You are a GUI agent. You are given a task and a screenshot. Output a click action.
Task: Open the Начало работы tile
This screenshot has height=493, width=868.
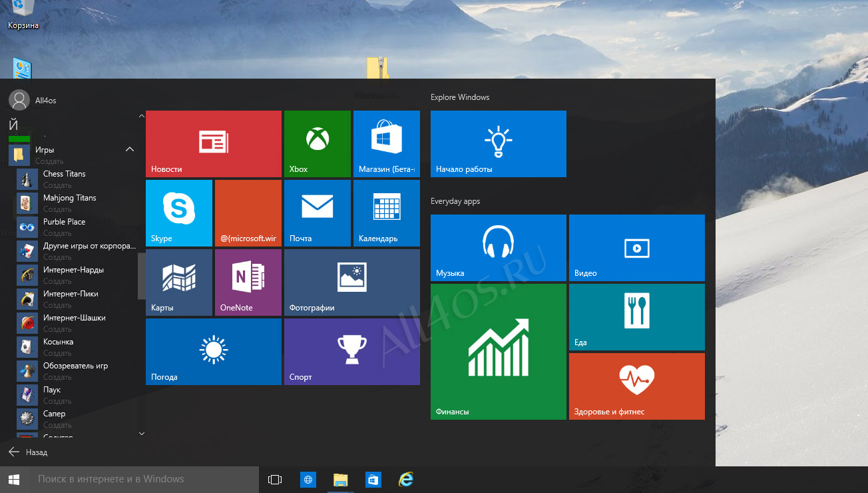click(499, 144)
